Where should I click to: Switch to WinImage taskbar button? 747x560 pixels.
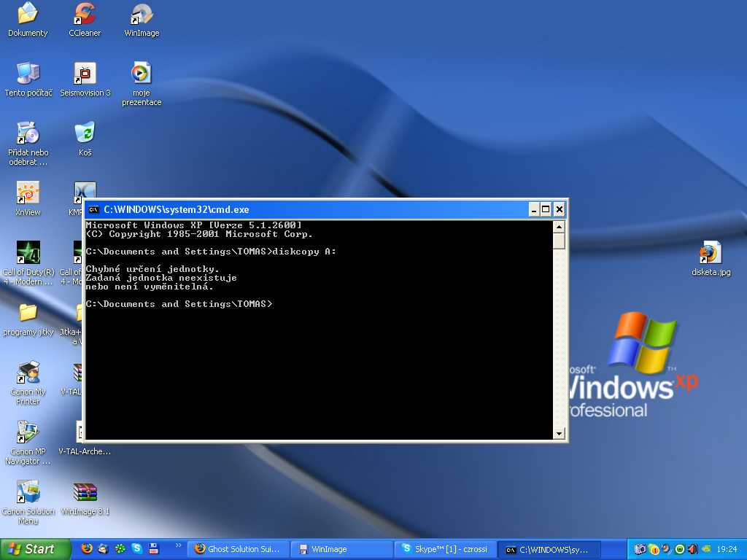341,549
